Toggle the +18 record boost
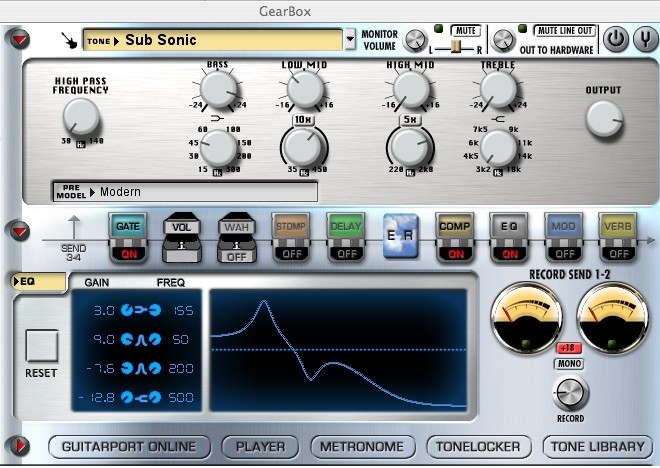 tap(569, 348)
